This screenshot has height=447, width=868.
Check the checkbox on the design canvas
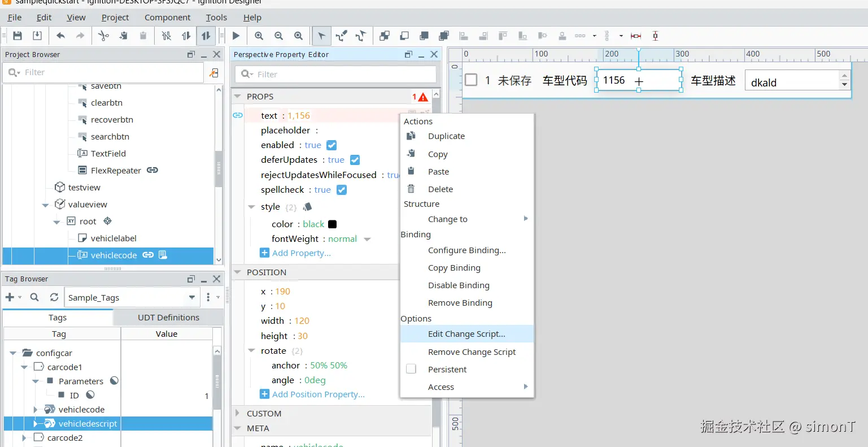(471, 80)
